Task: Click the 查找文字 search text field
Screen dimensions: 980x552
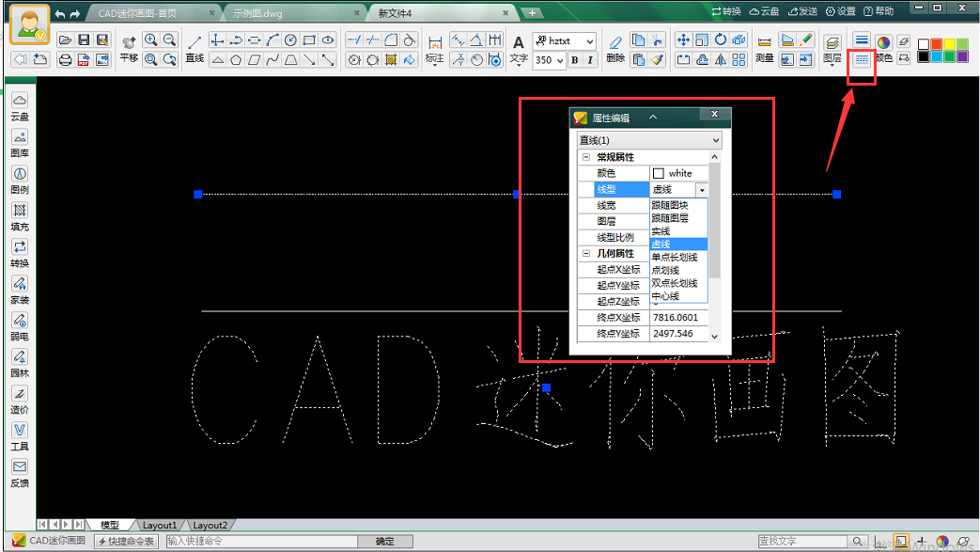Action: click(802, 542)
